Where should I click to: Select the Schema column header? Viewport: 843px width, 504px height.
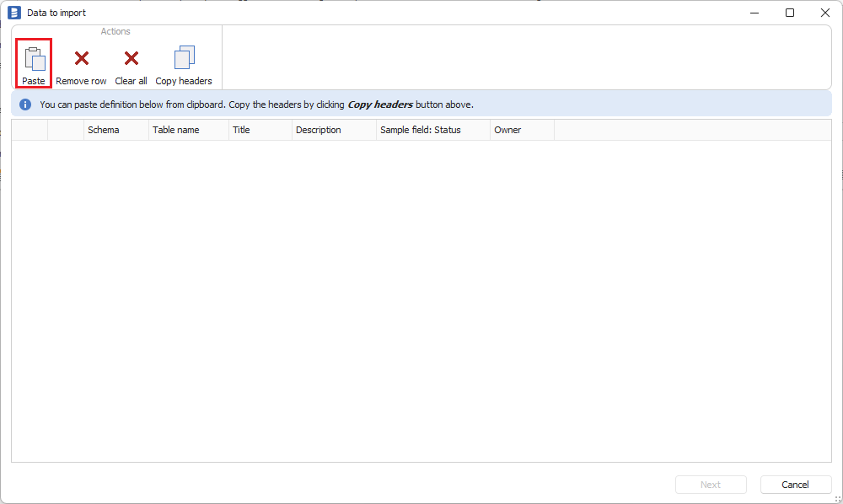[116, 130]
